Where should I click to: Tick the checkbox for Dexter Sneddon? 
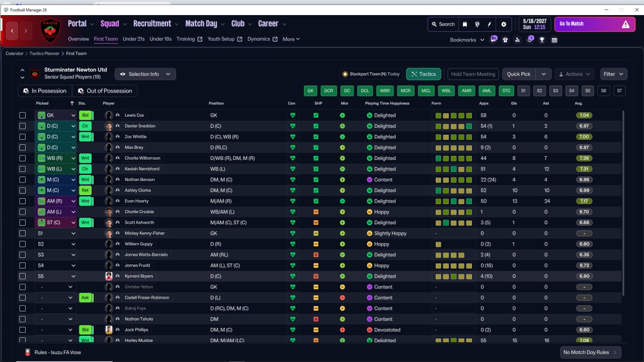22,126
